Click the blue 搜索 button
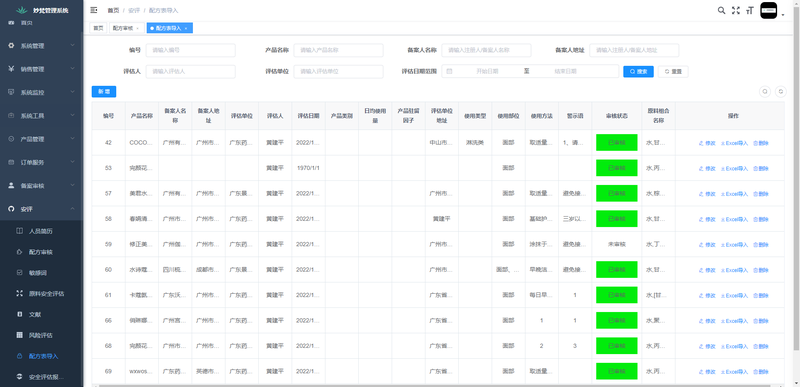 coord(638,72)
